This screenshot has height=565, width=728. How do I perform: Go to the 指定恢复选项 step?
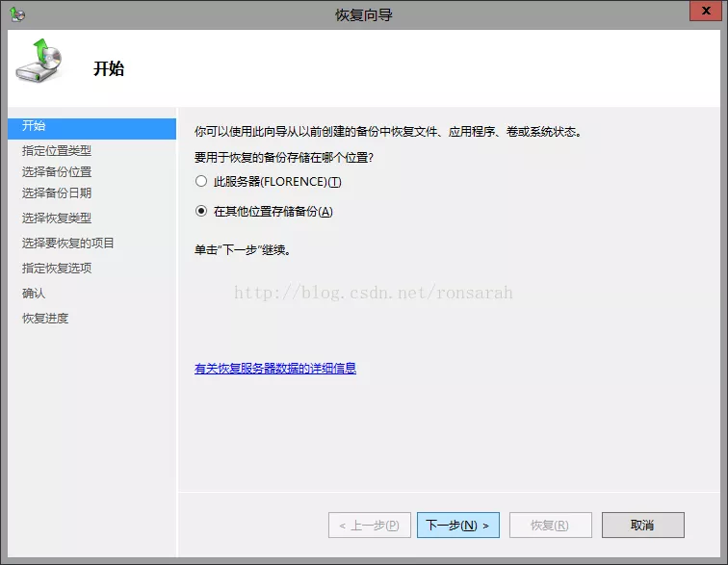coord(57,269)
